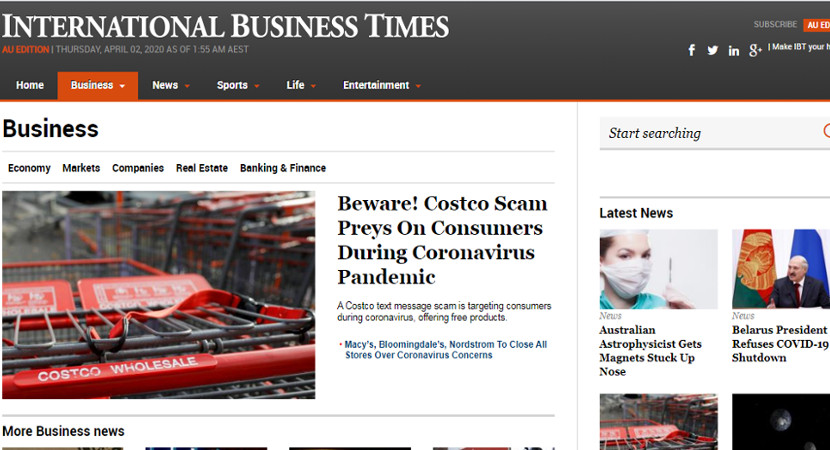Click the Costco text message scam summary text
The image size is (830, 450).
(x=444, y=311)
